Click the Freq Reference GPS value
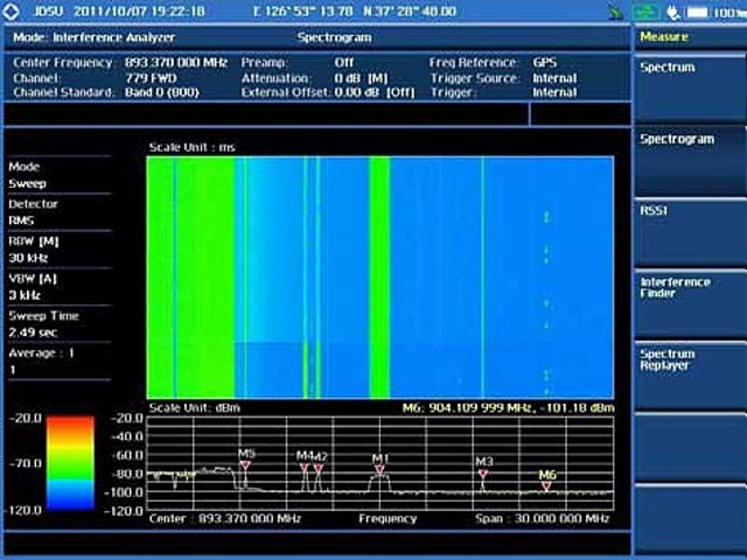 pyautogui.click(x=545, y=63)
